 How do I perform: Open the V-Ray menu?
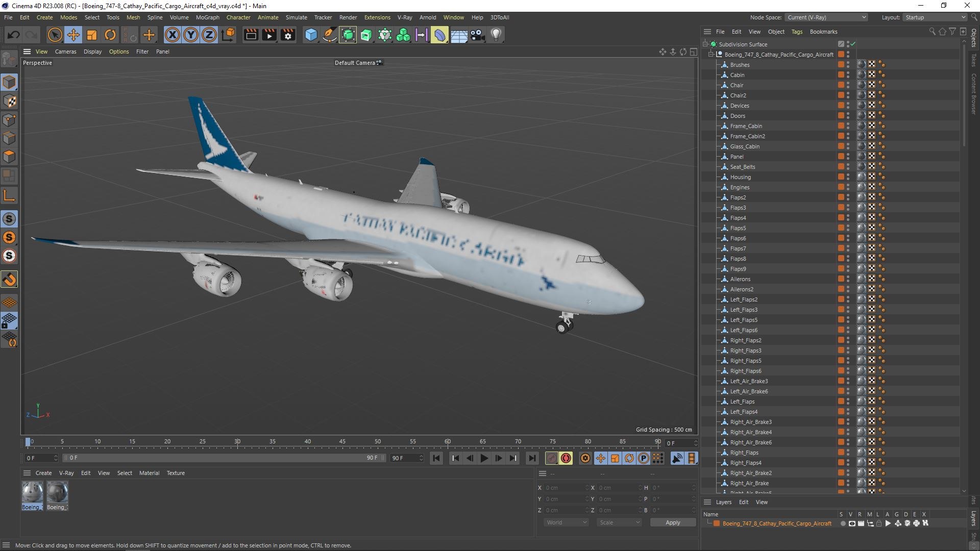pos(405,17)
